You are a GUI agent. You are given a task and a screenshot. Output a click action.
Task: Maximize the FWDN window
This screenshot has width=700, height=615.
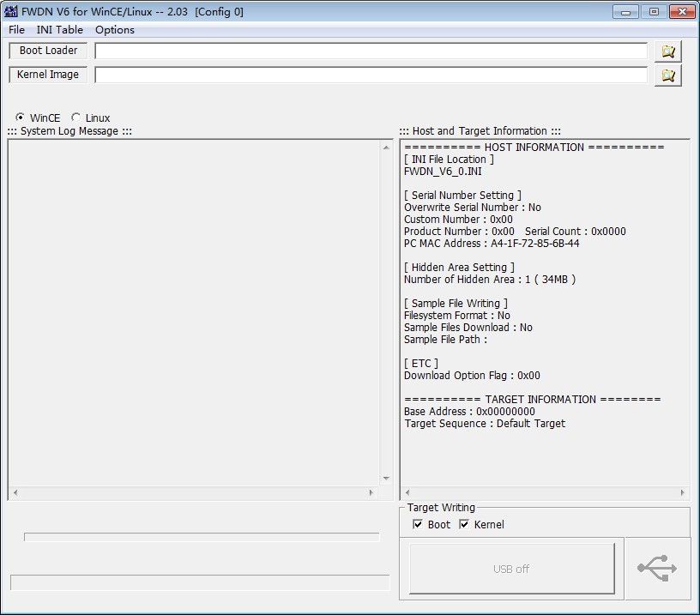[654, 12]
